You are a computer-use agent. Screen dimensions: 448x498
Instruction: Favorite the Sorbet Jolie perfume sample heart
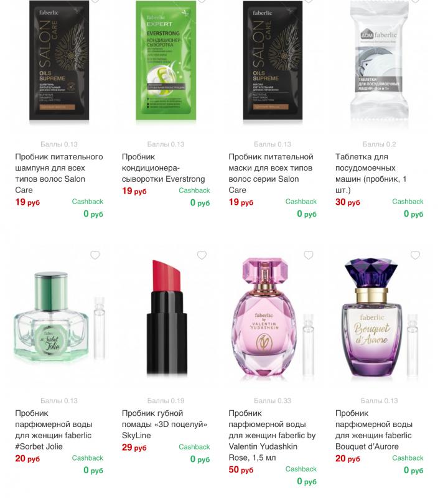tap(95, 255)
